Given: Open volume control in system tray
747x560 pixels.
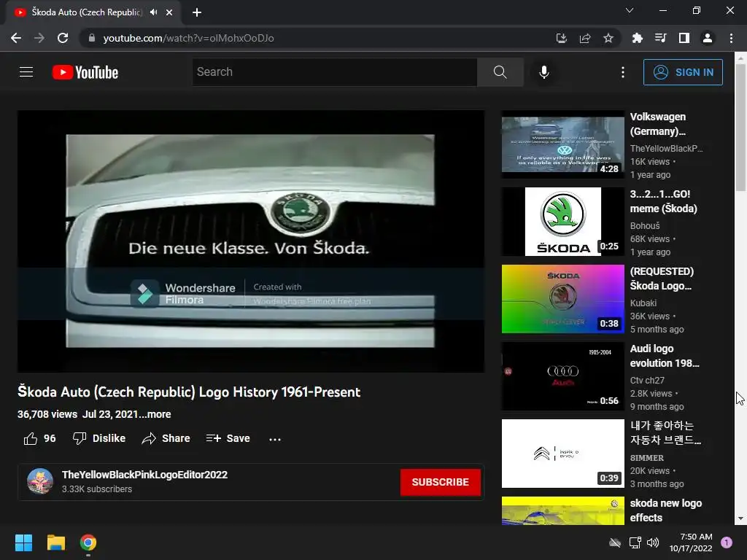Looking at the screenshot, I should point(653,542).
